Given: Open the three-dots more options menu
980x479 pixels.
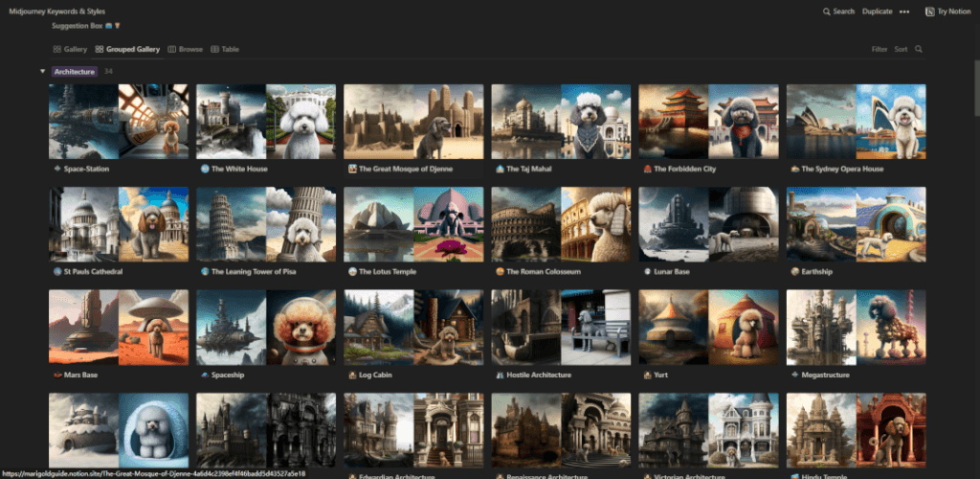Looking at the screenshot, I should click(903, 11).
